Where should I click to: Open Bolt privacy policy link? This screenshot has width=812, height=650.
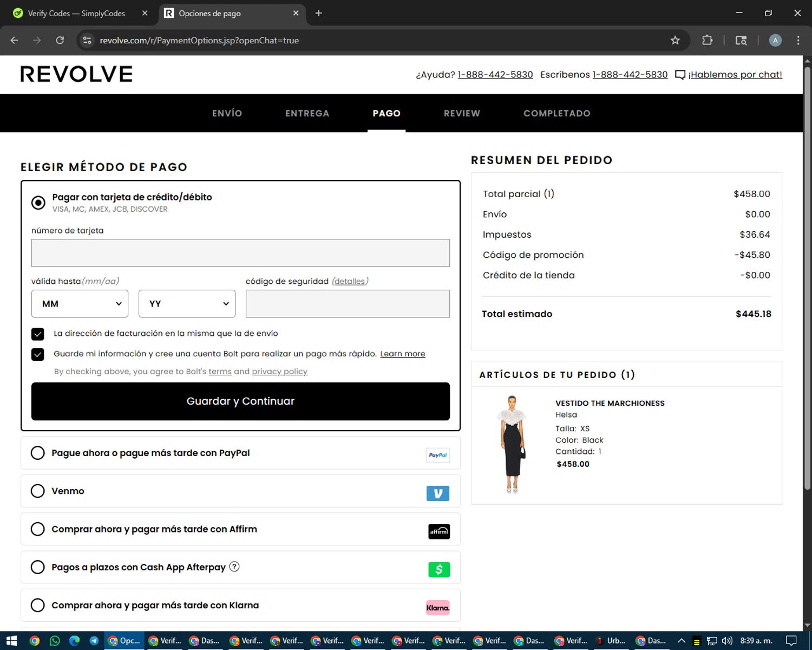[279, 372]
